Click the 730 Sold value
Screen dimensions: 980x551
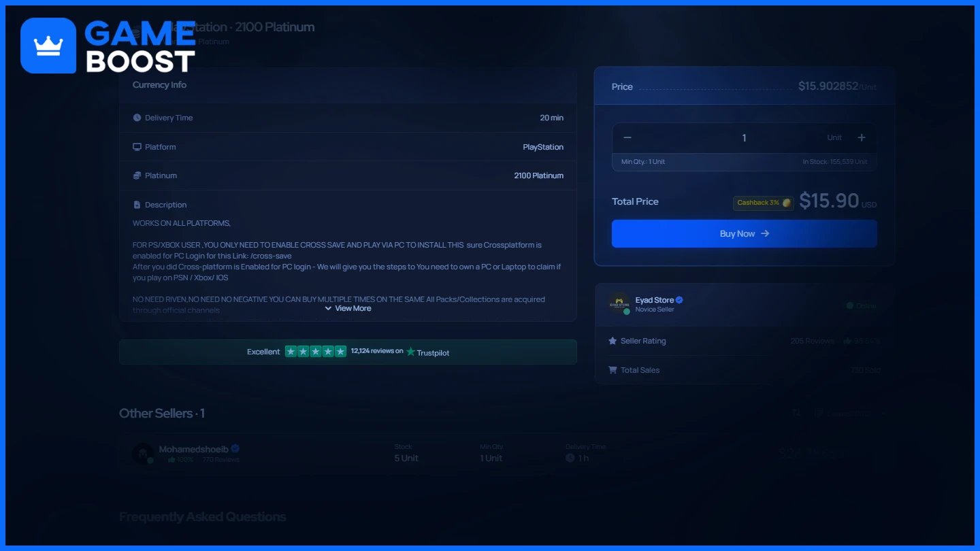pyautogui.click(x=866, y=370)
